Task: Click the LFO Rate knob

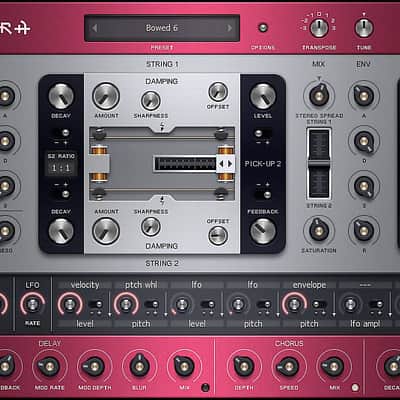Action: tap(32, 304)
